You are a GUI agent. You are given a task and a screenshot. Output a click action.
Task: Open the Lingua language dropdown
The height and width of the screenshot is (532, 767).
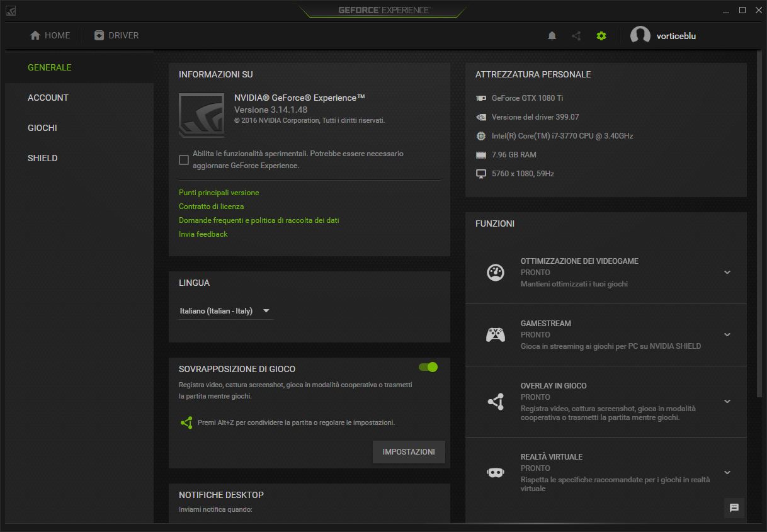coord(225,311)
